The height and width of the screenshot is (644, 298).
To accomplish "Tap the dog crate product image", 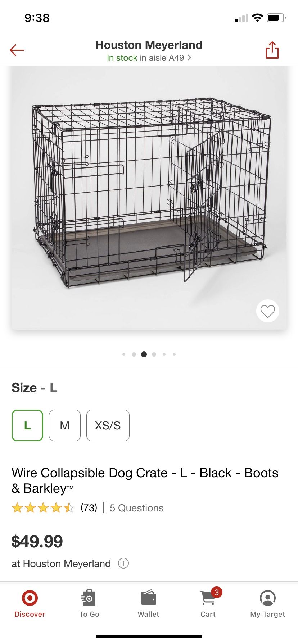I will (x=149, y=198).
